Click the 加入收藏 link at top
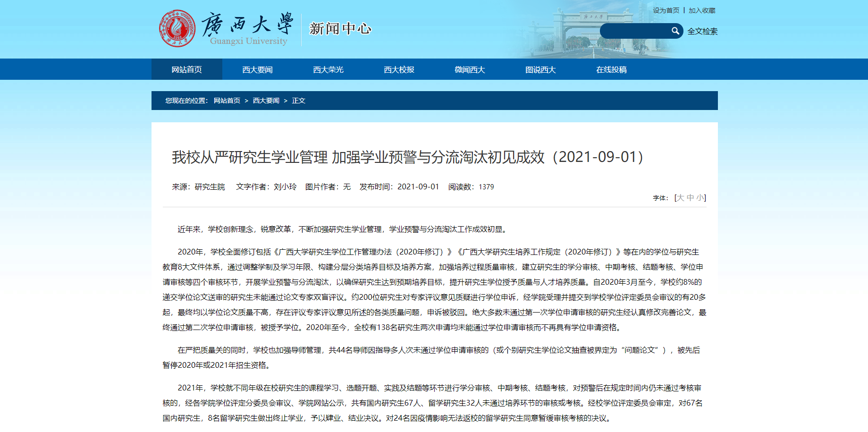Image resolution: width=868 pixels, height=432 pixels. coord(702,10)
